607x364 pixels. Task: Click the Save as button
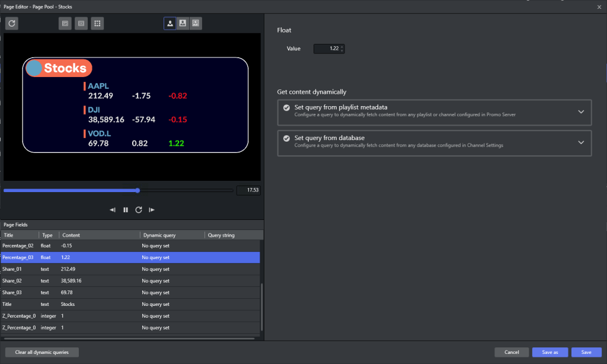click(550, 352)
